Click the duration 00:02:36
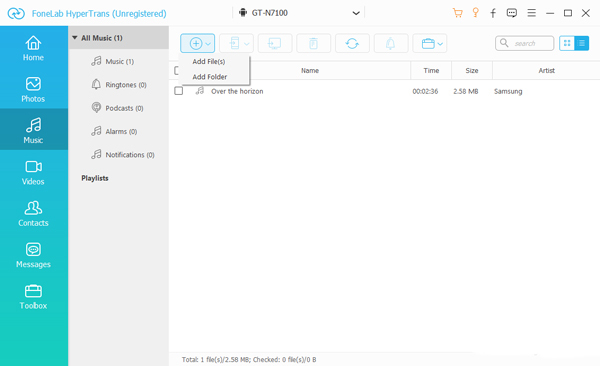Viewport: 600px width, 366px height. pyautogui.click(x=425, y=91)
